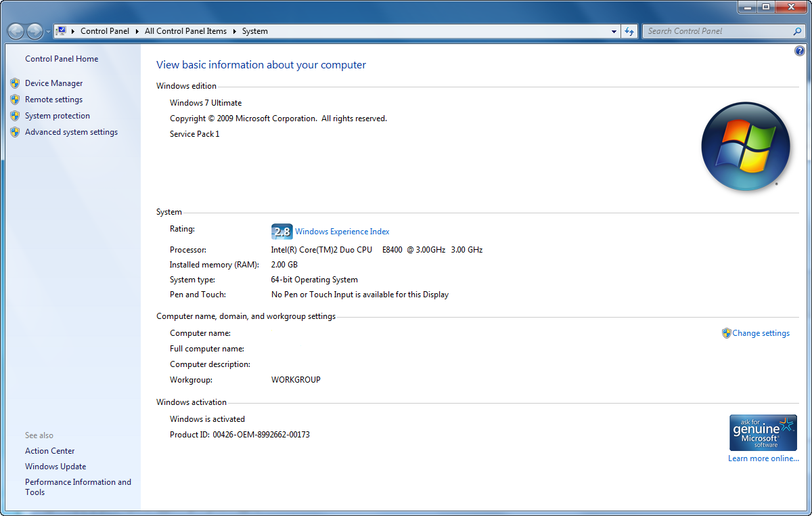Click the Windows 7 Ultimate text
The width and height of the screenshot is (812, 516).
tap(206, 103)
